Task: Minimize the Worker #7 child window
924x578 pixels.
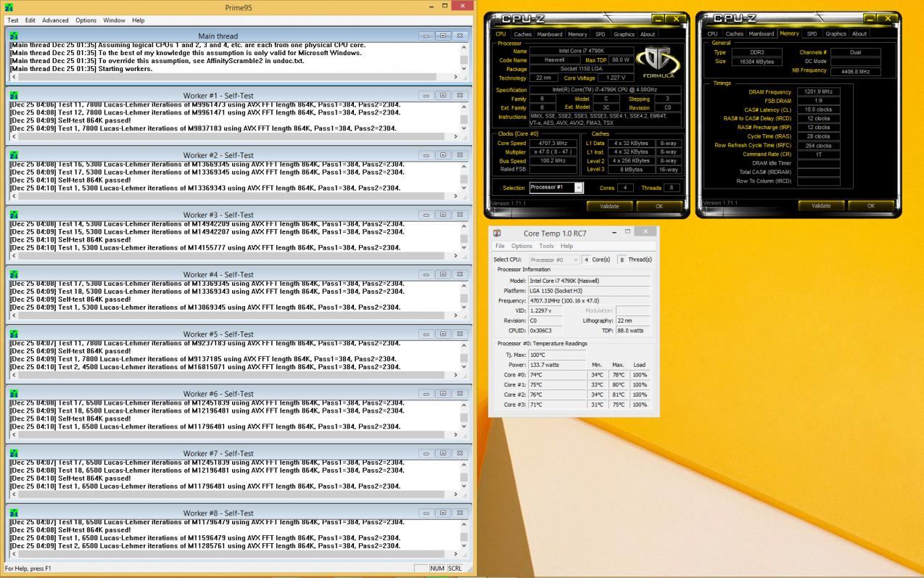Action: coord(426,453)
